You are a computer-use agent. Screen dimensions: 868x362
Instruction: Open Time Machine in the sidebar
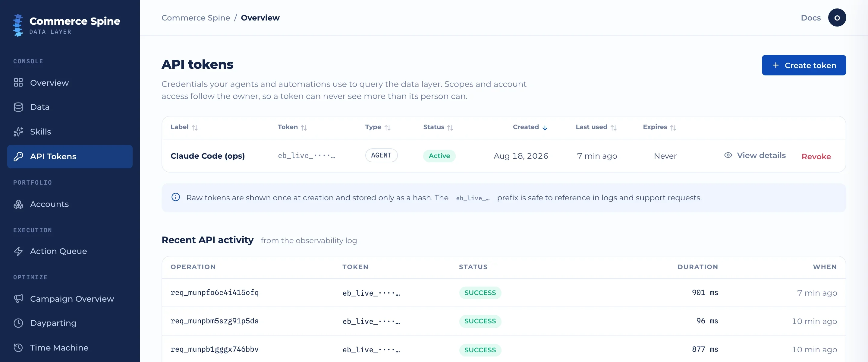(70, 348)
